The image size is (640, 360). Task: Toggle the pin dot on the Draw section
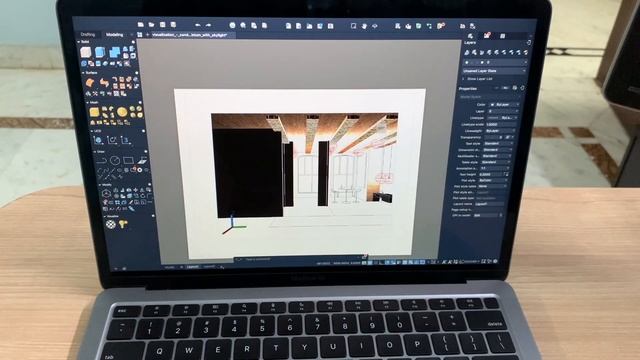146,152
